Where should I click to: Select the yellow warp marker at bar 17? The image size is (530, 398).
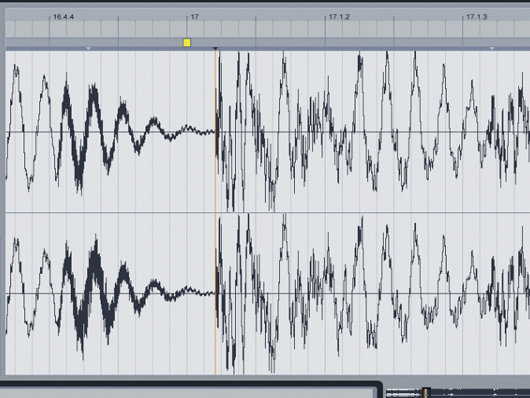coord(187,43)
